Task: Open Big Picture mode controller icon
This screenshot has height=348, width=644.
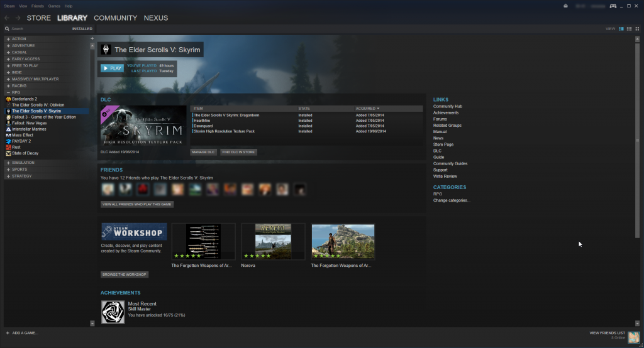Action: tap(613, 6)
